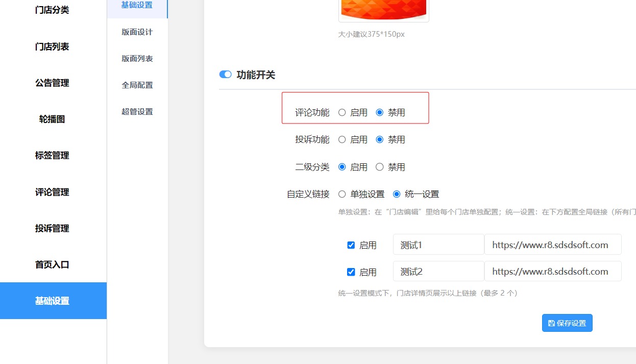Select 禁用 for 评论功能
Viewport: 636px width, 364px height.
(379, 112)
